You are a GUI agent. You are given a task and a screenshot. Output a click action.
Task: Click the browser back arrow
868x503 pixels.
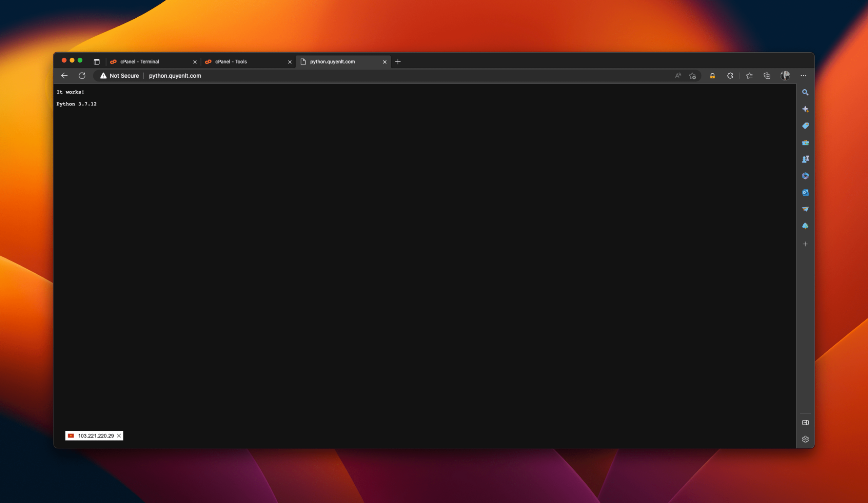[64, 76]
